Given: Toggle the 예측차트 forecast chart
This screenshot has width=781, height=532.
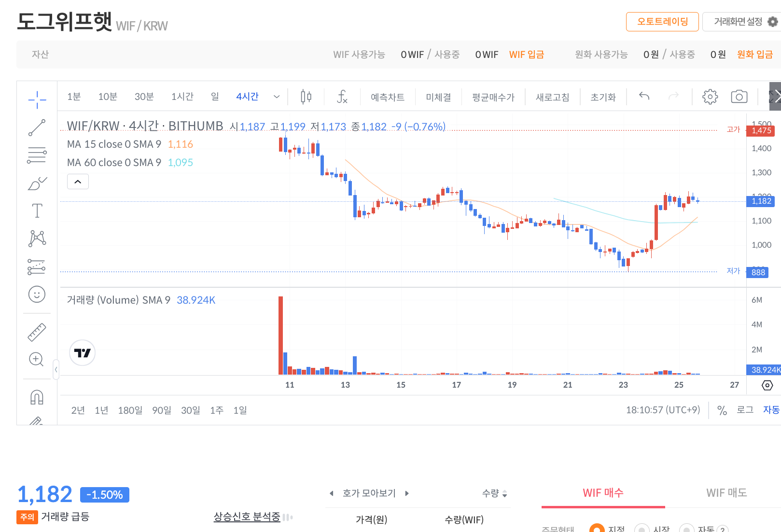Looking at the screenshot, I should [x=388, y=97].
